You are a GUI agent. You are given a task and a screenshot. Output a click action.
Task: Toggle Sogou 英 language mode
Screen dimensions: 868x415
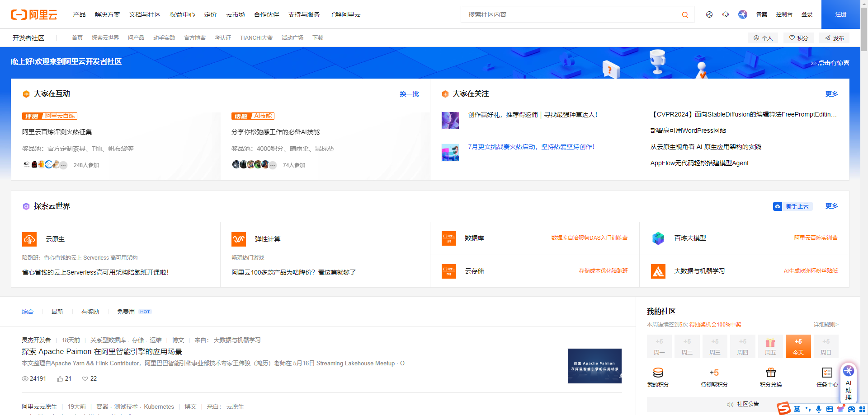pyautogui.click(x=797, y=409)
